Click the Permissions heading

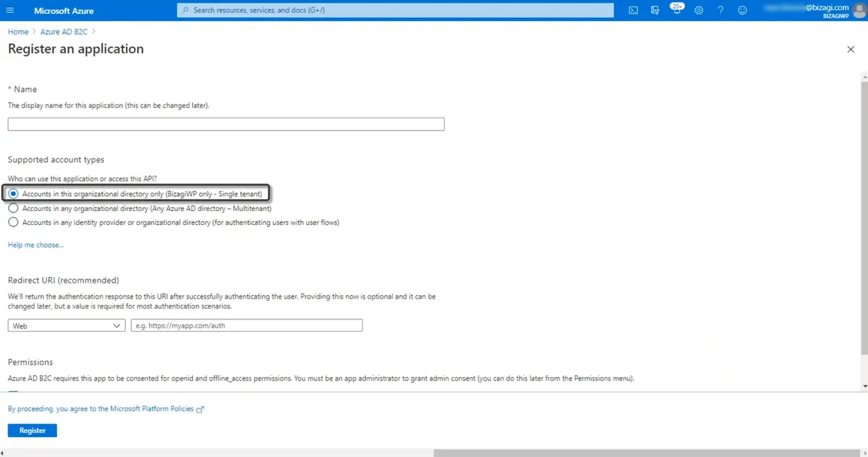[31, 362]
